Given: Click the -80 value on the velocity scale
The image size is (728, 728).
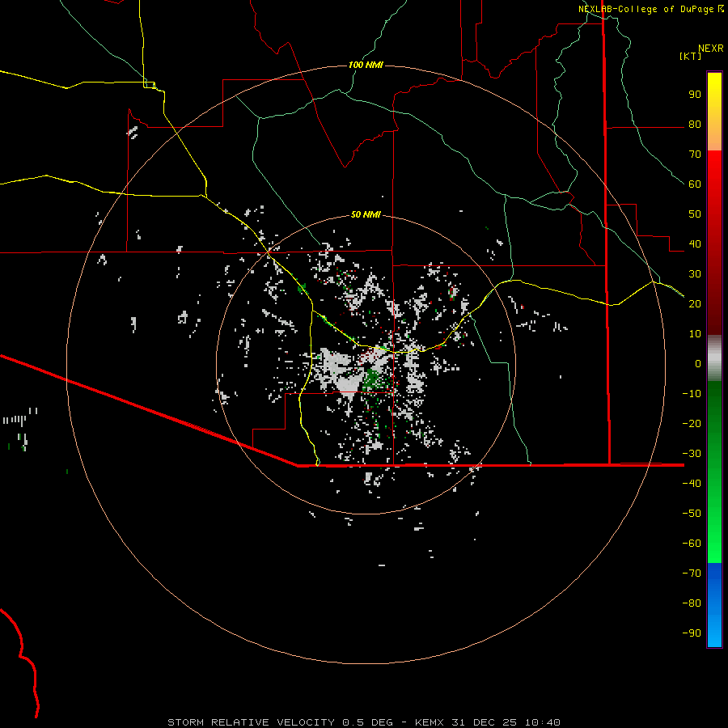Looking at the screenshot, I should click(692, 603).
